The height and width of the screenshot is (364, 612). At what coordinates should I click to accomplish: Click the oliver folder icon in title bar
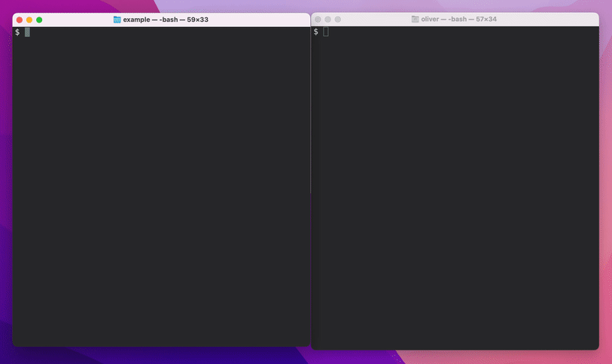pos(416,19)
